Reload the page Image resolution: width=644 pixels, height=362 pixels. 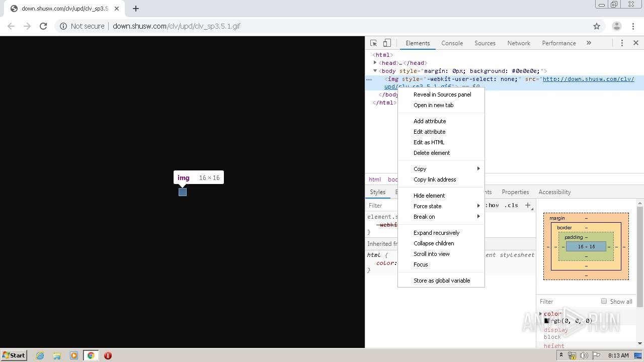click(x=43, y=26)
